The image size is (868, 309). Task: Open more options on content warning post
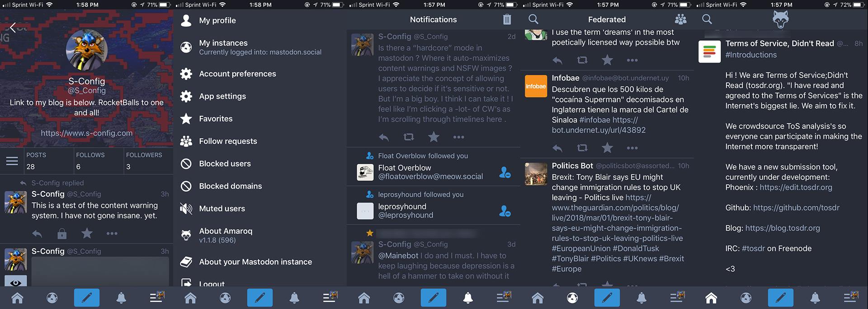[112, 233]
